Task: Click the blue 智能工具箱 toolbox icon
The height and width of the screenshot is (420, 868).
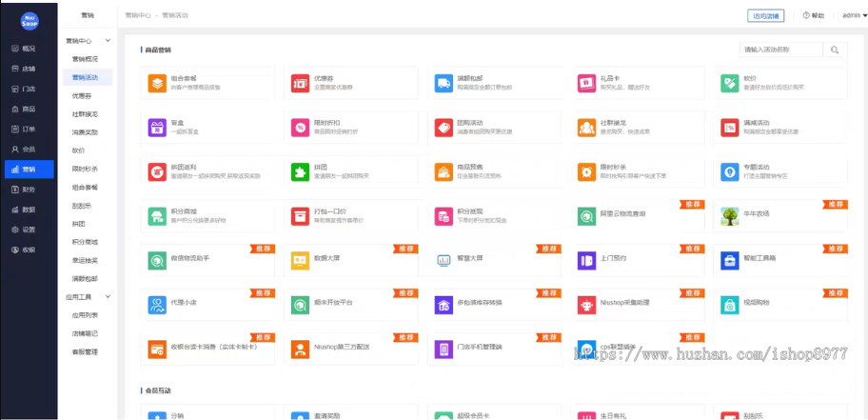Action: [730, 260]
